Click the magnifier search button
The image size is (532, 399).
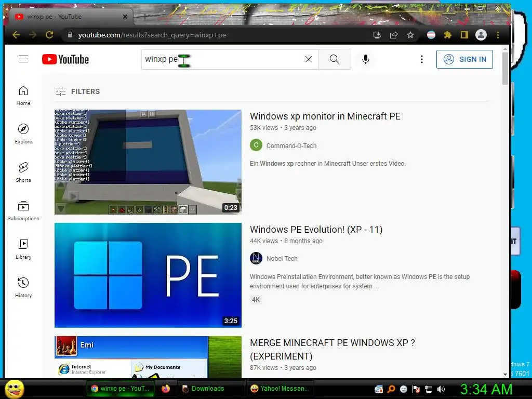pos(334,59)
